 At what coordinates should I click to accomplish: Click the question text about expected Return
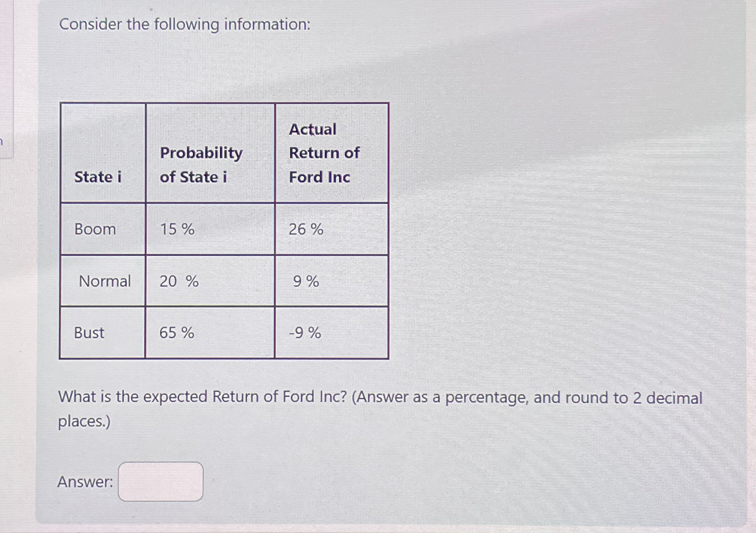[x=380, y=397]
